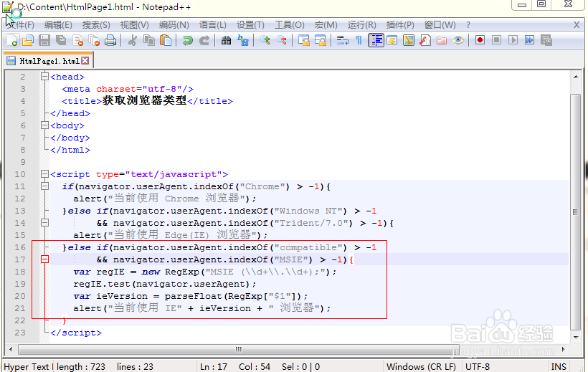
Task: Open the 插件(P) menu
Action: point(400,25)
